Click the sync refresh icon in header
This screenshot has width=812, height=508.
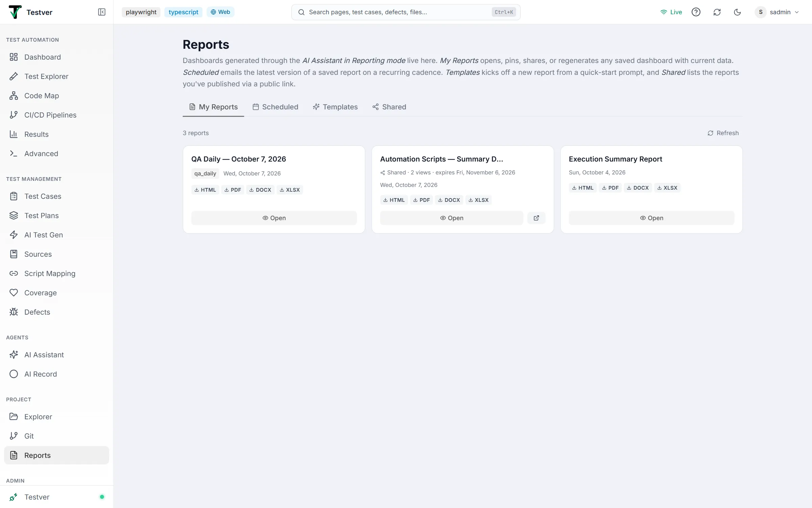(x=717, y=12)
